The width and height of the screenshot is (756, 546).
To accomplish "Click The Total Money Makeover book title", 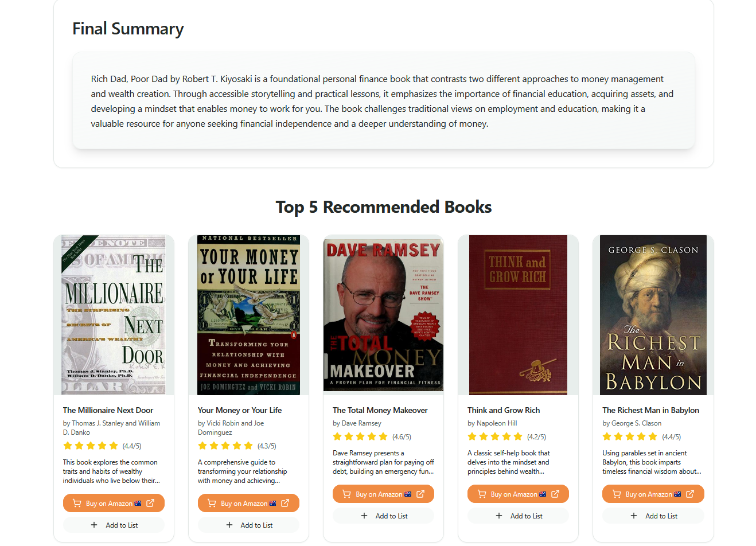I will (x=380, y=411).
